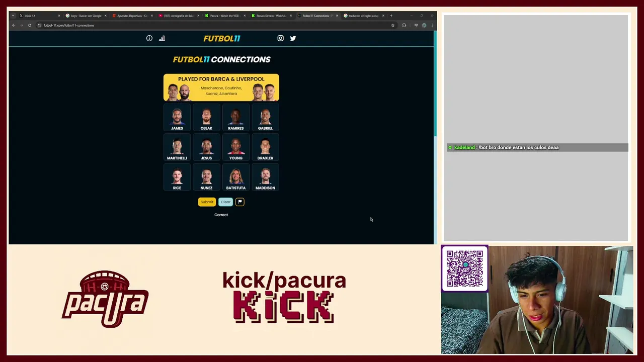Click the QR code in the stream overlay
The height and width of the screenshot is (362, 644).
tap(465, 268)
